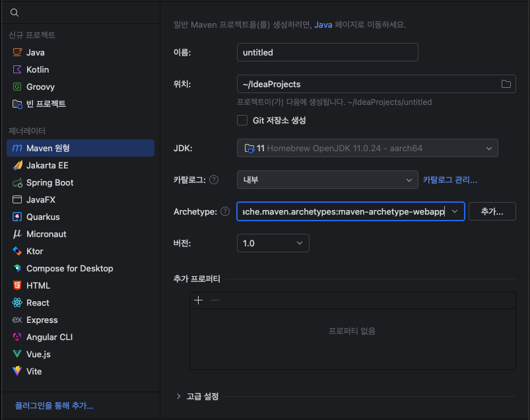The image size is (530, 420).
Task: Select the Vite generator icon
Action: [x=17, y=371]
